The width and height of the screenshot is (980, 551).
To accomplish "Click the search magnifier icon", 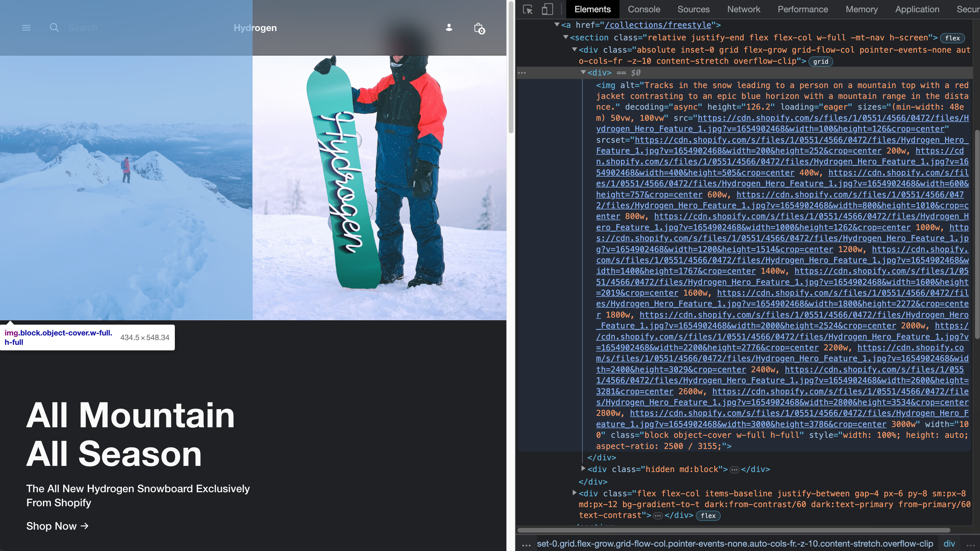I will [x=54, y=28].
